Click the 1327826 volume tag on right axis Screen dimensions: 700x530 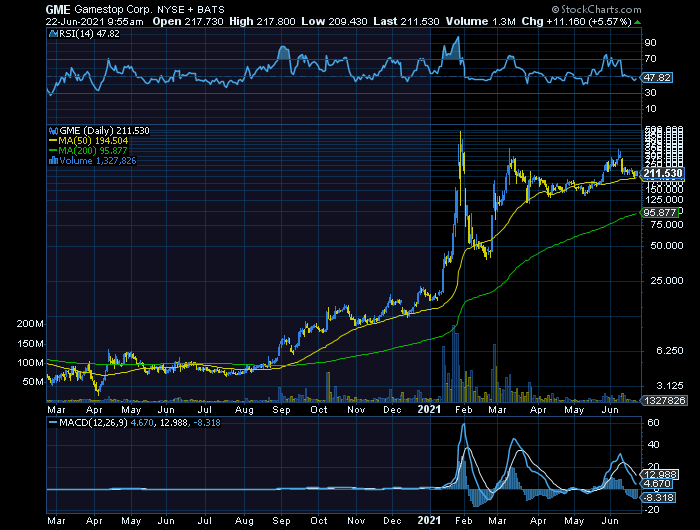click(664, 401)
